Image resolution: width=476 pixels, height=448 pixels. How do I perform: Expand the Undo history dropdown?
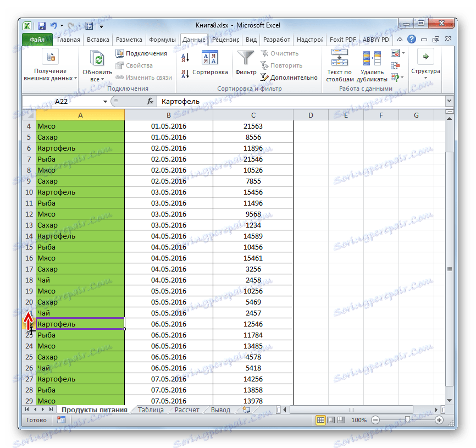pyautogui.click(x=62, y=25)
